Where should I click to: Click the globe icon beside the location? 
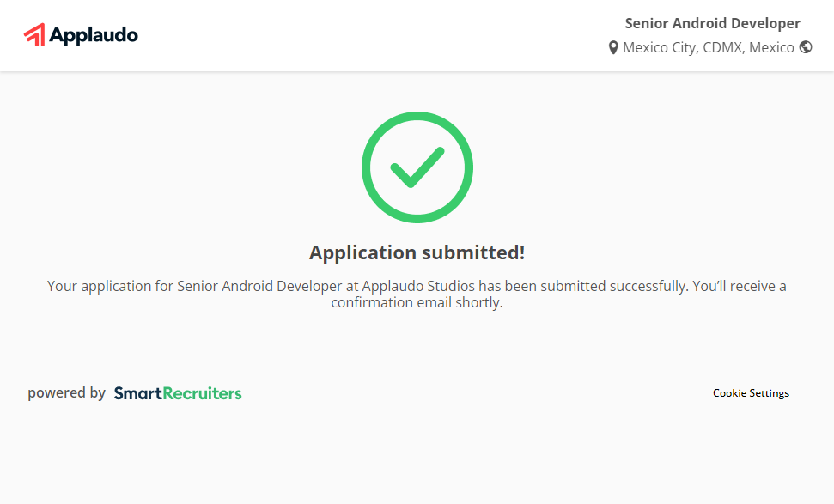click(x=806, y=47)
